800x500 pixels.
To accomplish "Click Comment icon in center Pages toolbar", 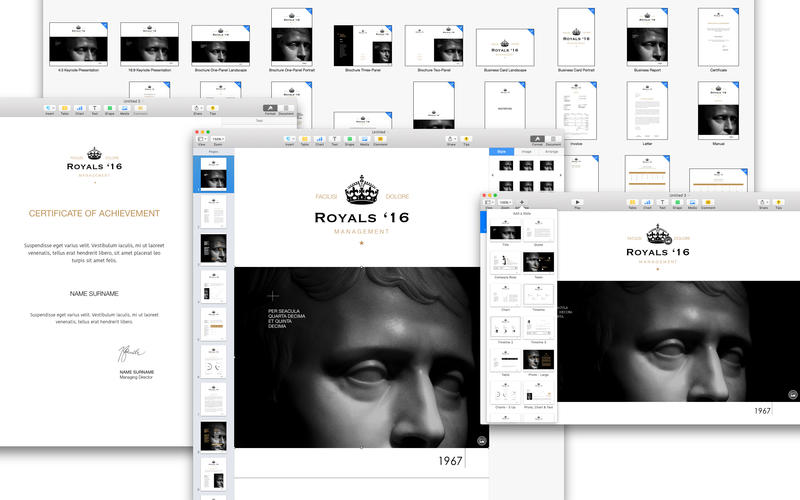I will pos(380,139).
